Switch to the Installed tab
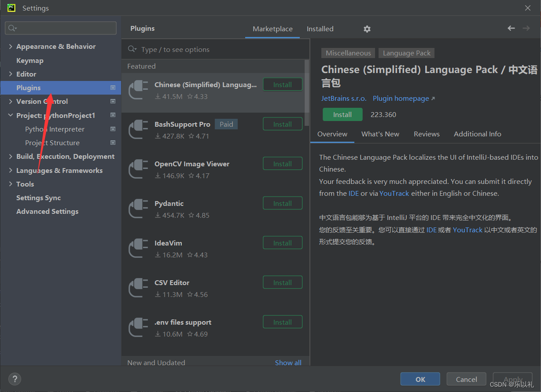541x392 pixels. [320, 29]
